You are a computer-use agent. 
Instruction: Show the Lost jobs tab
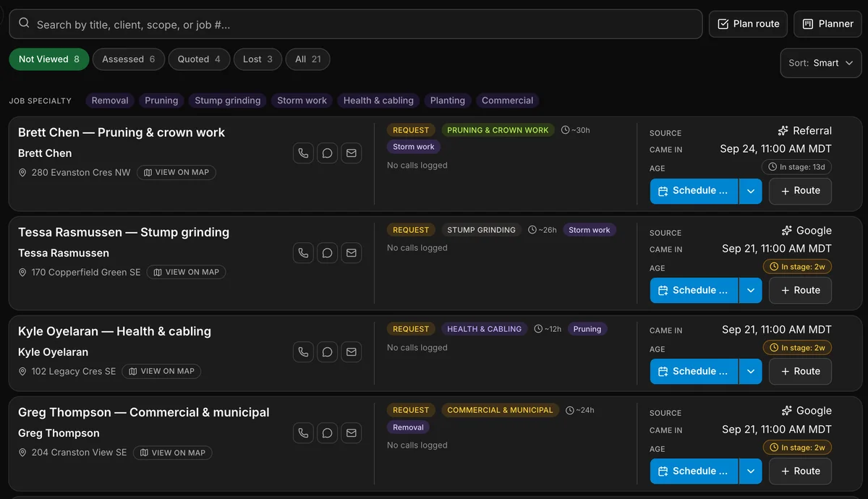coord(258,59)
